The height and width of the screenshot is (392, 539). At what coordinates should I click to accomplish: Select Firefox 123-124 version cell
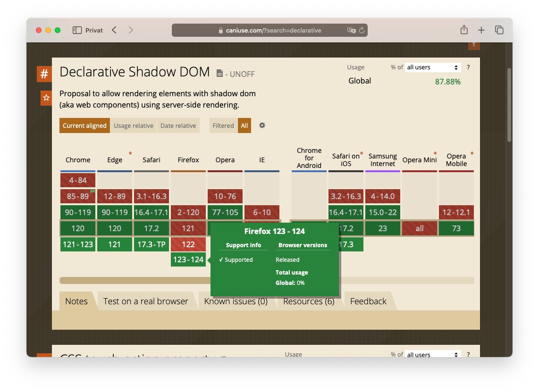point(188,259)
